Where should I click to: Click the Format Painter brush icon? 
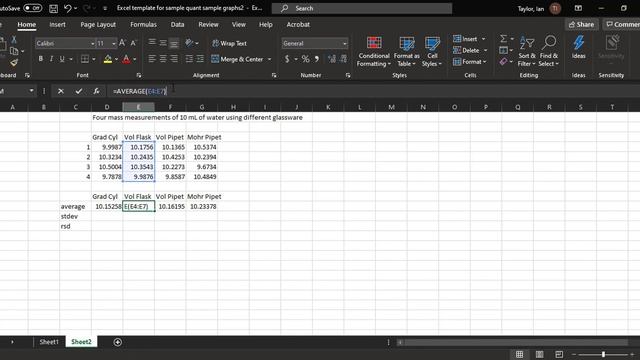[x=13, y=63]
